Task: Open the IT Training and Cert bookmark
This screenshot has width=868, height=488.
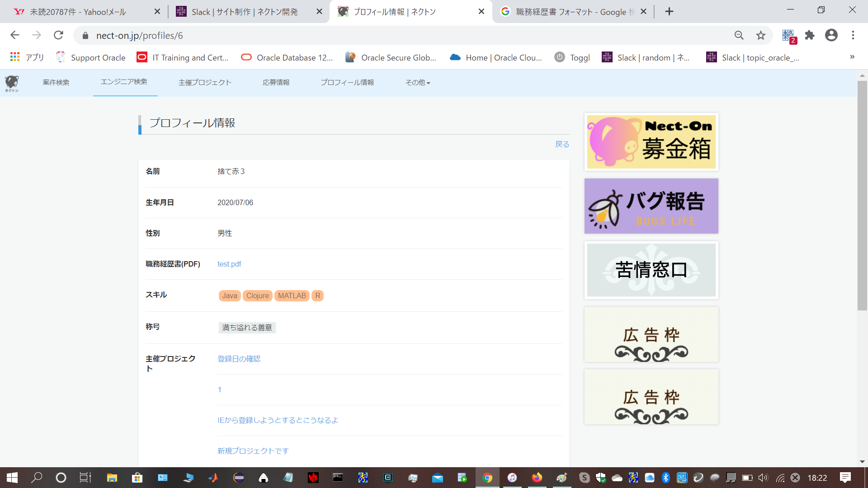Action: pyautogui.click(x=183, y=57)
